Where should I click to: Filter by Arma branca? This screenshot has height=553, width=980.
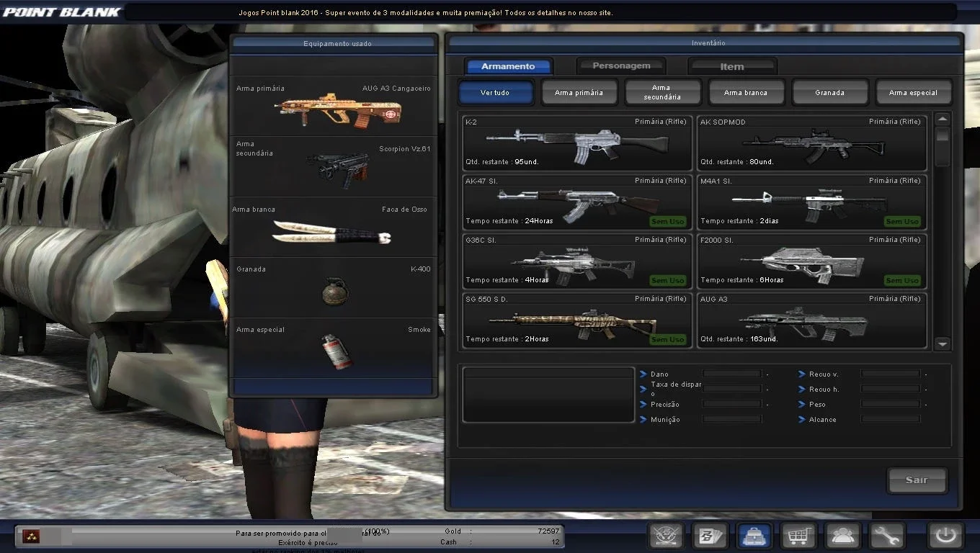(746, 92)
